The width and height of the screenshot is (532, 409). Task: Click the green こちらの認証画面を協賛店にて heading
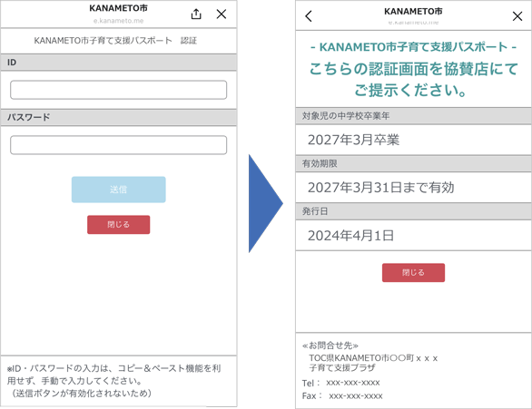coord(413,69)
